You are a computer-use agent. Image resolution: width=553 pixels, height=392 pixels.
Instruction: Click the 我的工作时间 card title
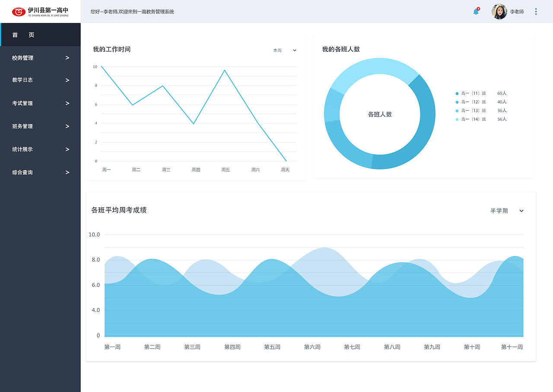pos(111,49)
